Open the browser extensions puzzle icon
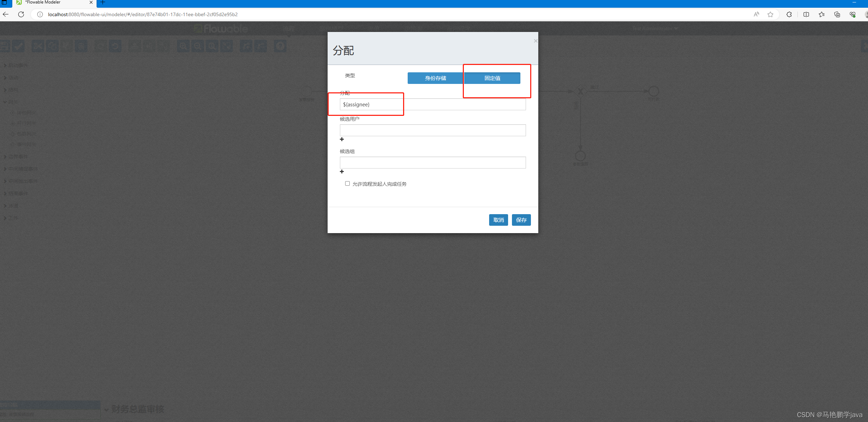The image size is (868, 422). point(789,14)
